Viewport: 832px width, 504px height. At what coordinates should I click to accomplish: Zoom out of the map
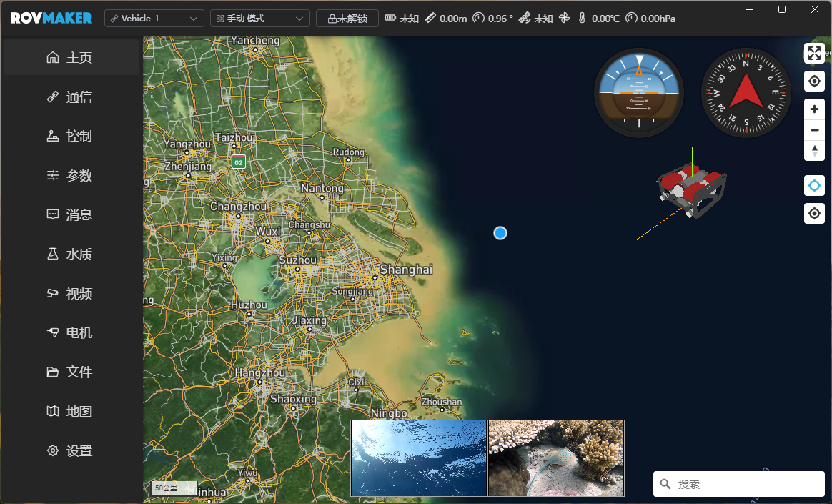point(814,130)
